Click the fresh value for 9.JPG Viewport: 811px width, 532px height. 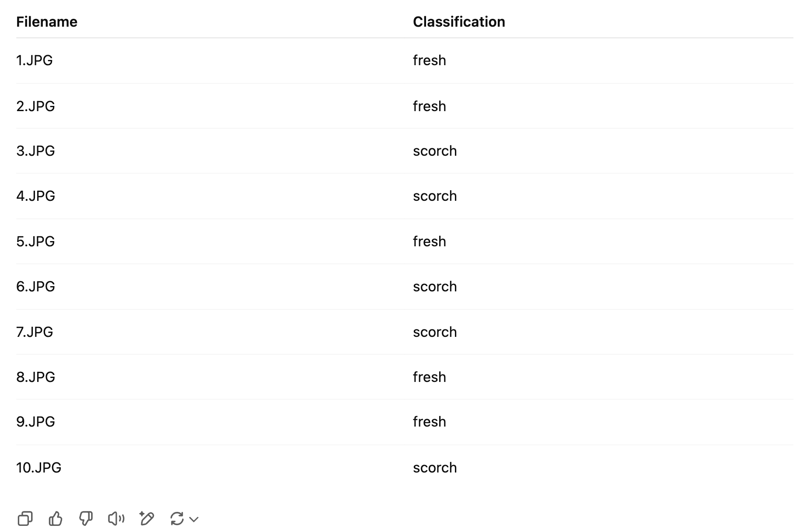(430, 422)
